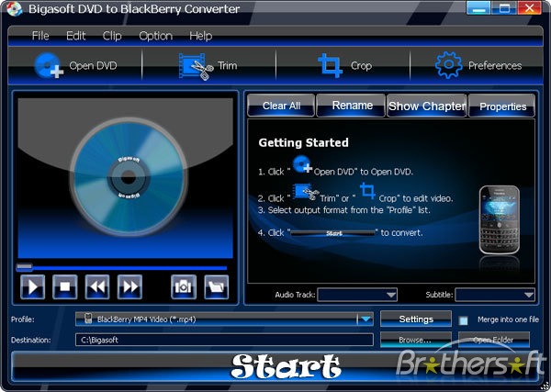Click the app logo in title bar
Image resolution: width=551 pixels, height=392 pixels.
coord(14,9)
